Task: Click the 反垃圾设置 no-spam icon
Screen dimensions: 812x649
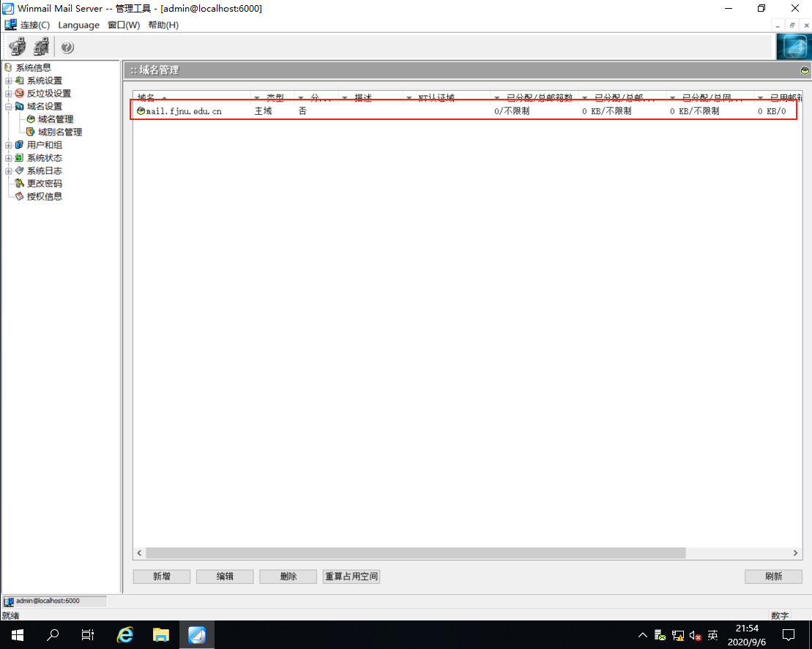Action: tap(20, 93)
